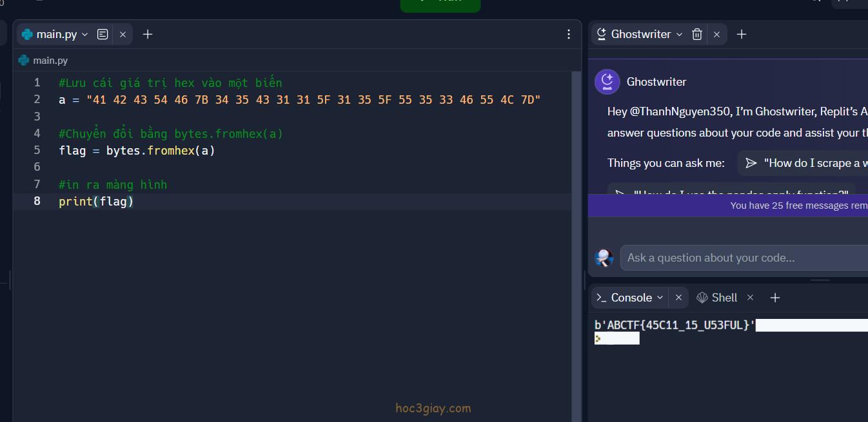The width and height of the screenshot is (868, 422).
Task: Type in the Ask a question input field
Action: pyautogui.click(x=742, y=258)
